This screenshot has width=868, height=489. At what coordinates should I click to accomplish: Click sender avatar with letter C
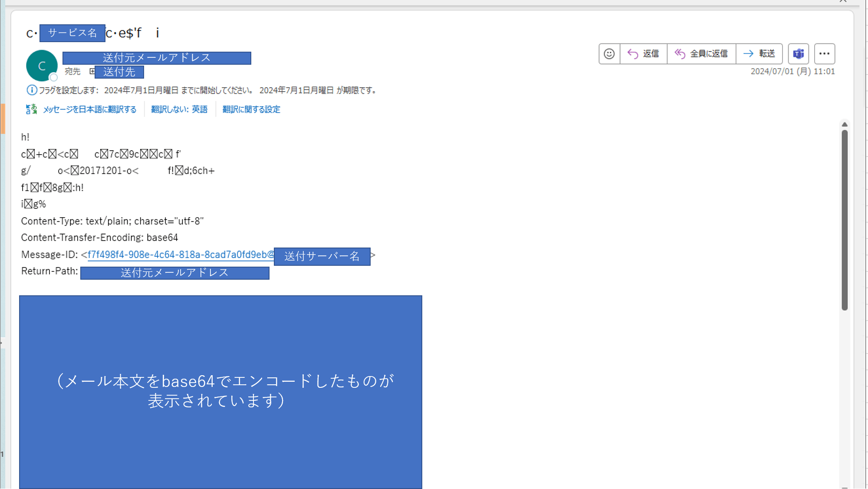(x=42, y=66)
